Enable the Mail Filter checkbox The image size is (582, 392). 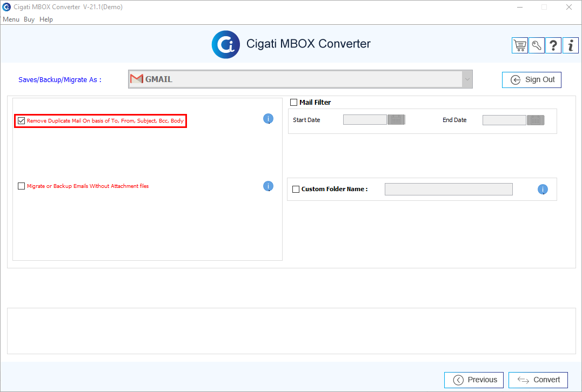[293, 103]
